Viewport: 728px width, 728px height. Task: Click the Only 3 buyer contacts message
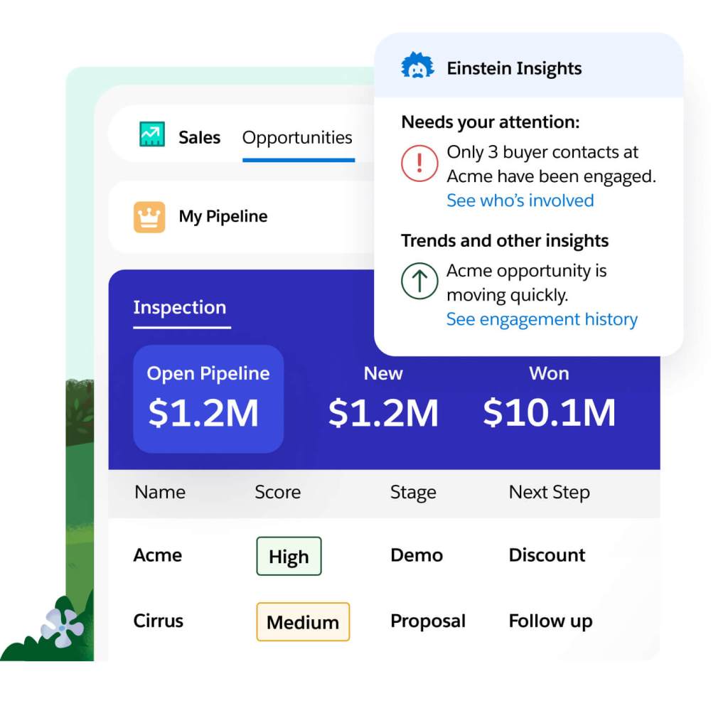[551, 164]
